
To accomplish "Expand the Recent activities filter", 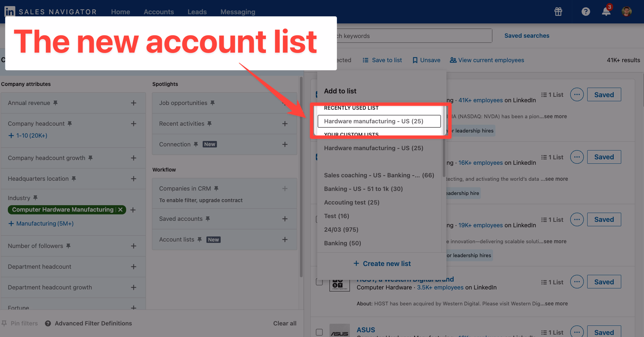I will (x=285, y=124).
